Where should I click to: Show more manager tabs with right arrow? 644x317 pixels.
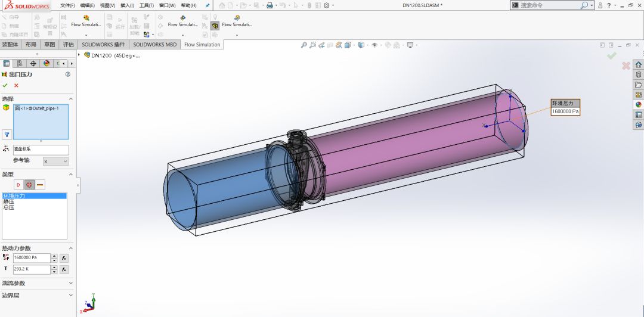pos(72,64)
